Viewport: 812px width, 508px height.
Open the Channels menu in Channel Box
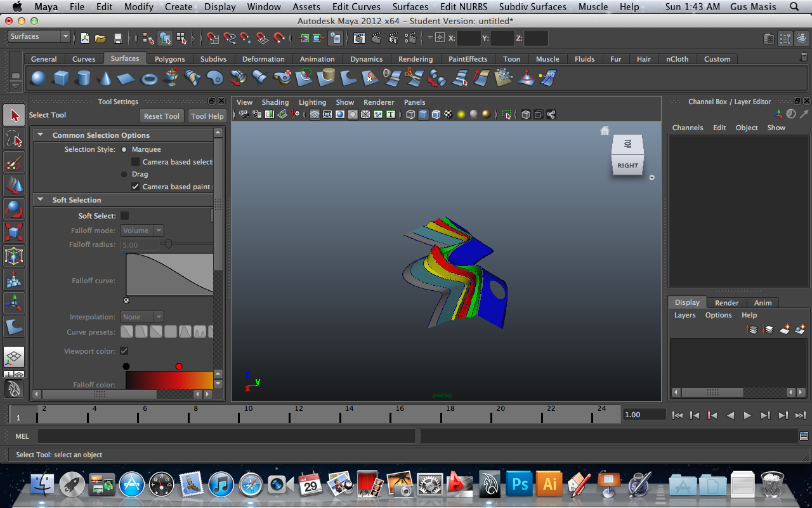click(x=688, y=128)
